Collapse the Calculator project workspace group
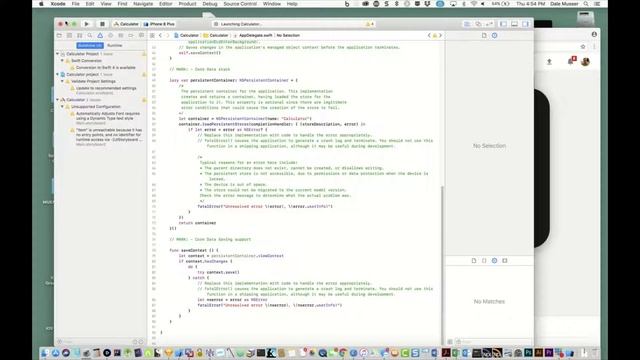Viewport: 640px width, 360px height. tap(58, 75)
